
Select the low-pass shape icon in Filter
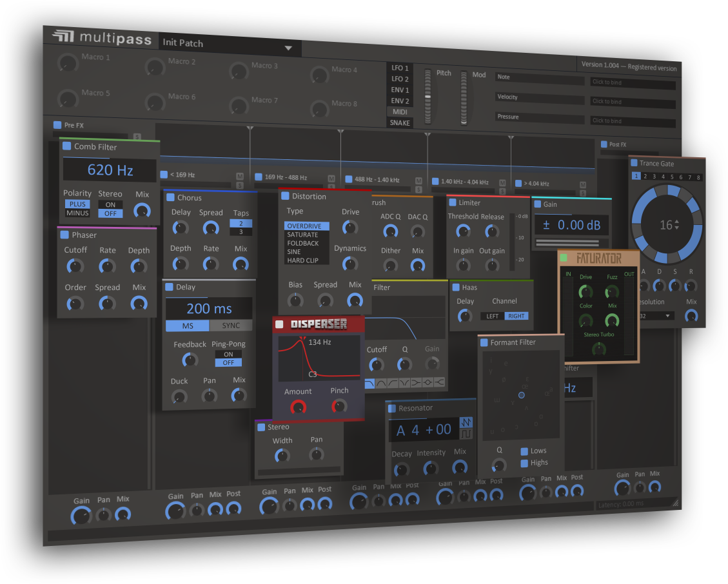pos(369,382)
